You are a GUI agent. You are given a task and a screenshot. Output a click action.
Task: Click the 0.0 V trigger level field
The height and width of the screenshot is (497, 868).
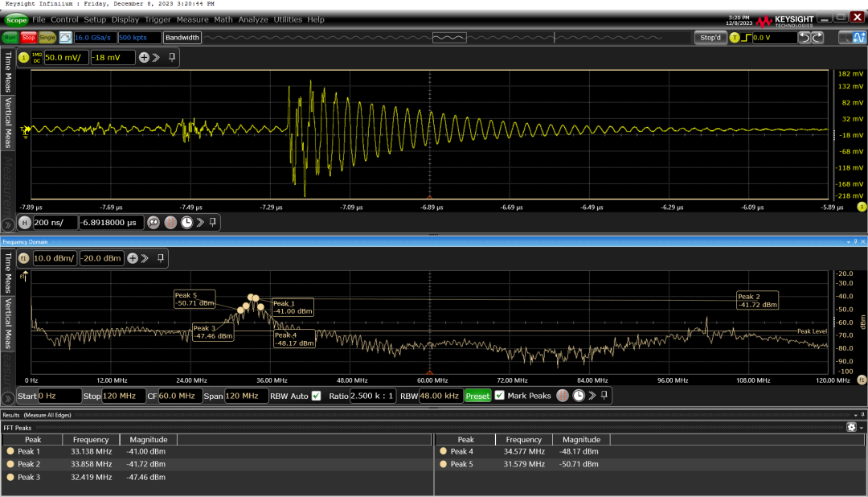pyautogui.click(x=774, y=38)
